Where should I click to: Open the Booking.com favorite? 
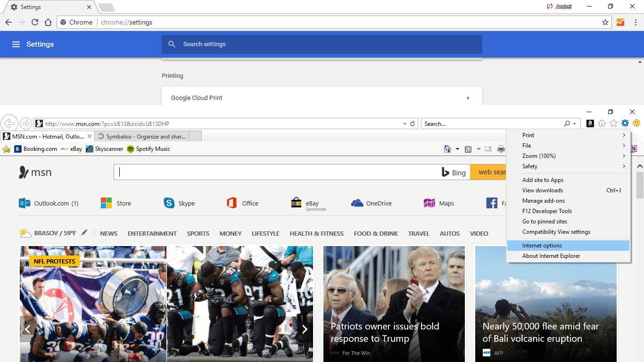click(36, 149)
